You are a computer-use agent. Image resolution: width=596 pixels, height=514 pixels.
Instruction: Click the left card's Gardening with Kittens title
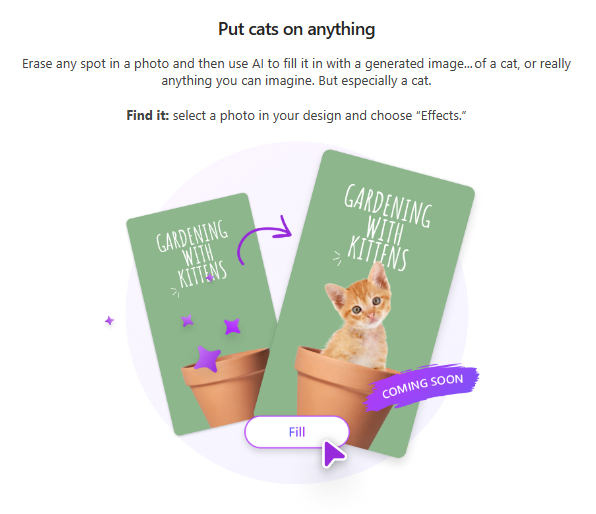tap(193, 254)
